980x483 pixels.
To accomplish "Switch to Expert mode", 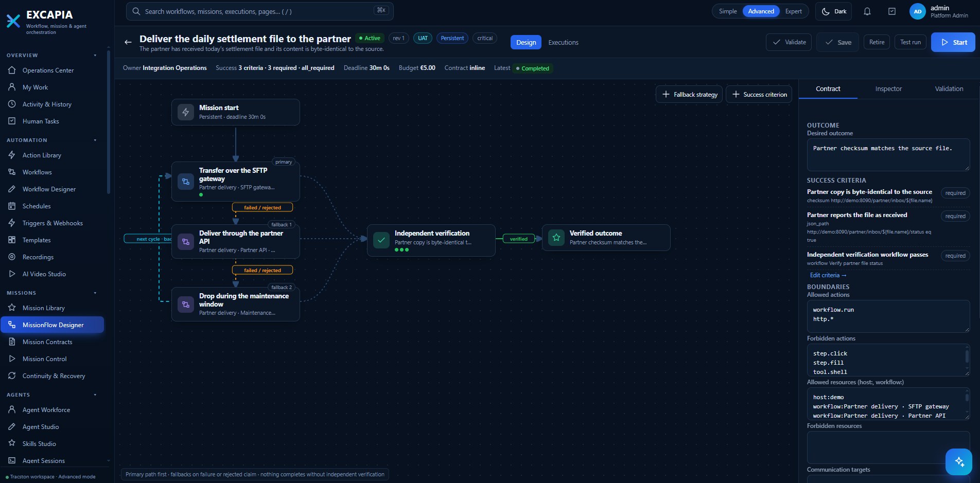I will pyautogui.click(x=793, y=11).
